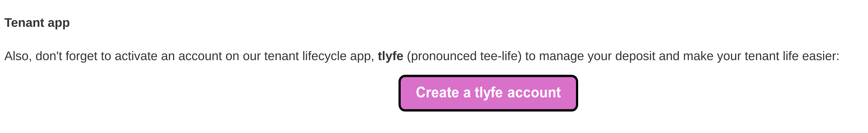The height and width of the screenshot is (133, 868).
Task: Click the word account on pink button
Action: point(534,93)
